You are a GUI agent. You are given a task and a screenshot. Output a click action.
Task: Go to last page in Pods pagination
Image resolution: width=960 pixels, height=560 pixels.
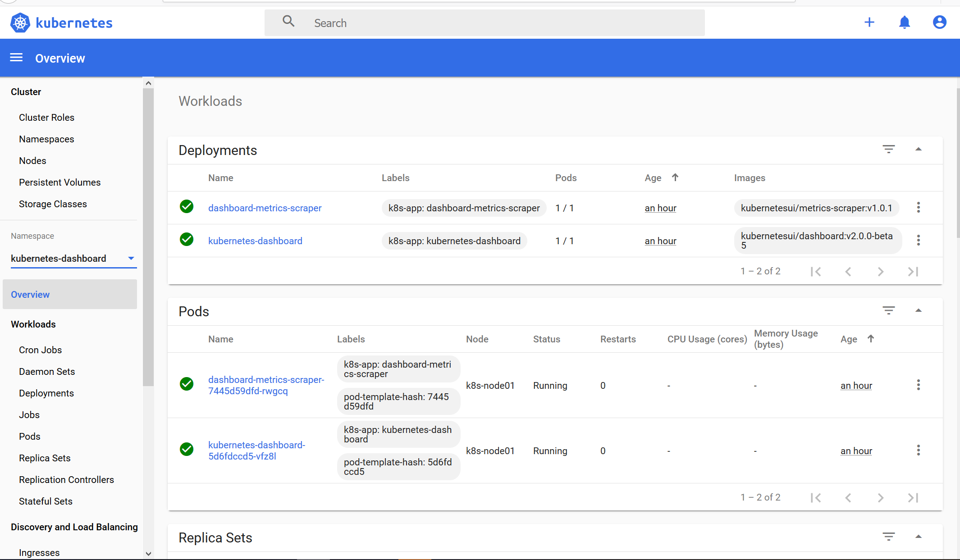pos(913,498)
